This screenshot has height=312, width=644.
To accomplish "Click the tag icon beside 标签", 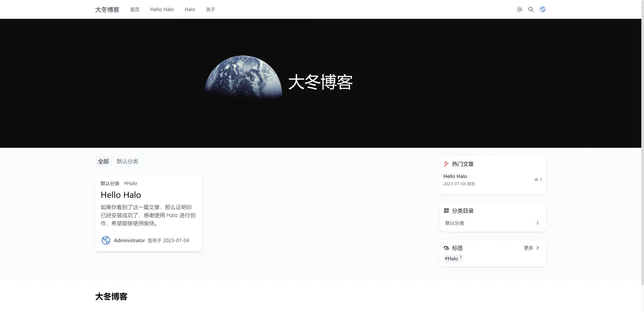I will (446, 248).
